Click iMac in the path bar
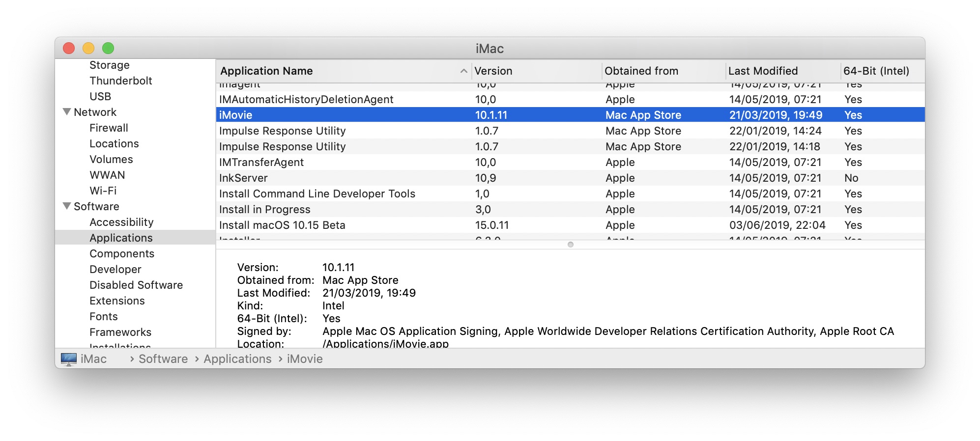 pyautogui.click(x=93, y=359)
